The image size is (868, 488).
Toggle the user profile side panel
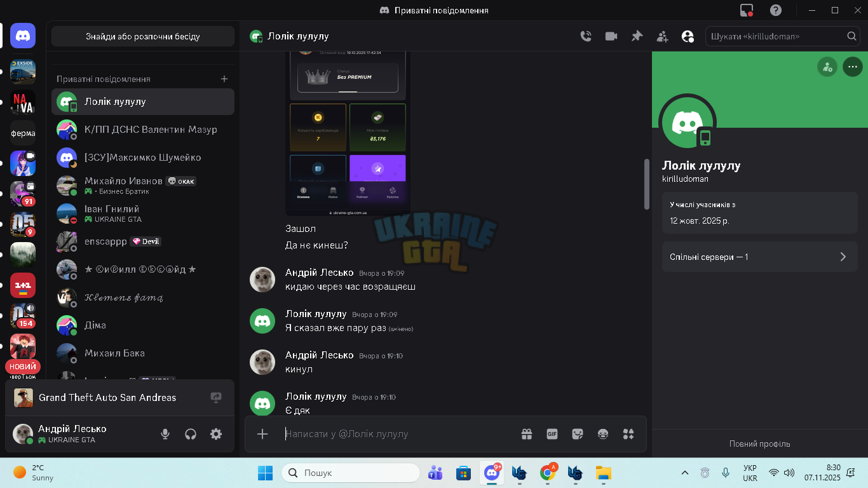[688, 36]
